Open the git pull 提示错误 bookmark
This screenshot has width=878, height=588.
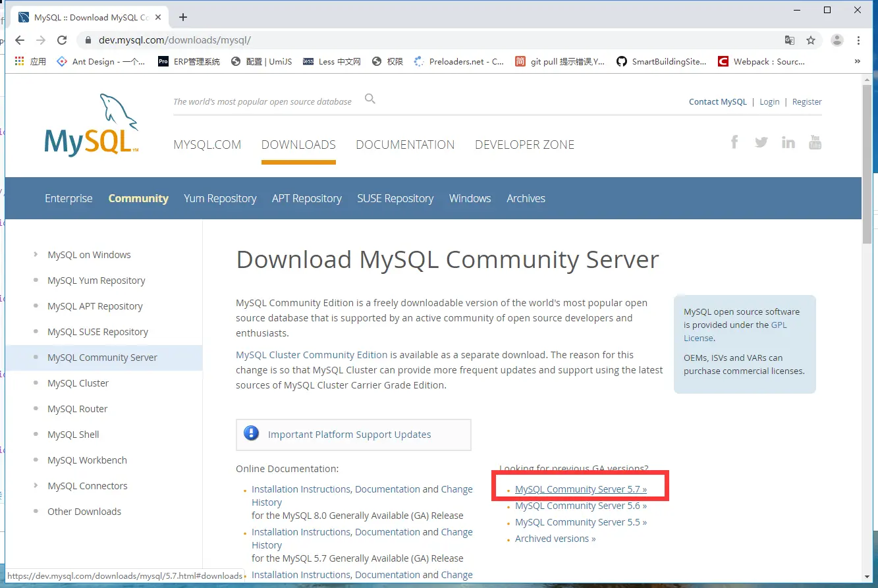560,61
